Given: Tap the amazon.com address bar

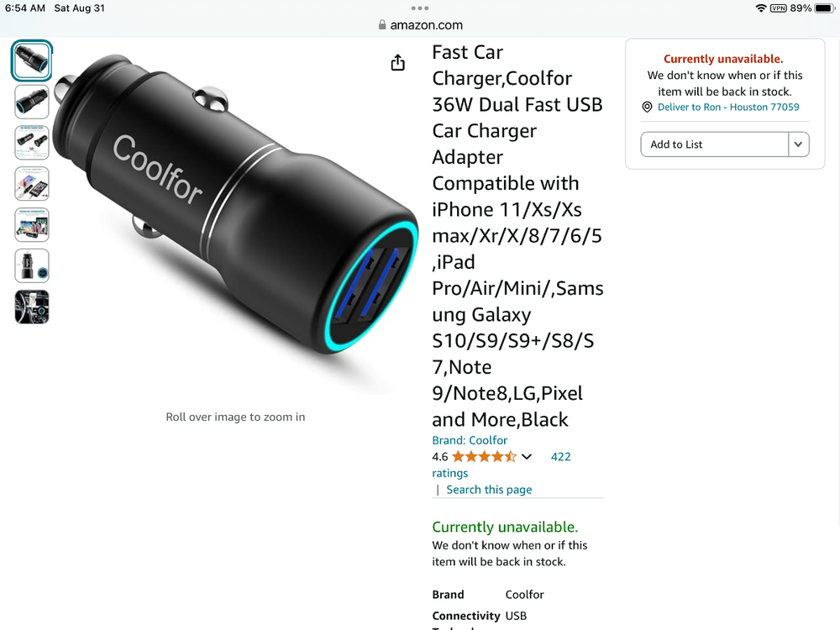Looking at the screenshot, I should (x=420, y=25).
